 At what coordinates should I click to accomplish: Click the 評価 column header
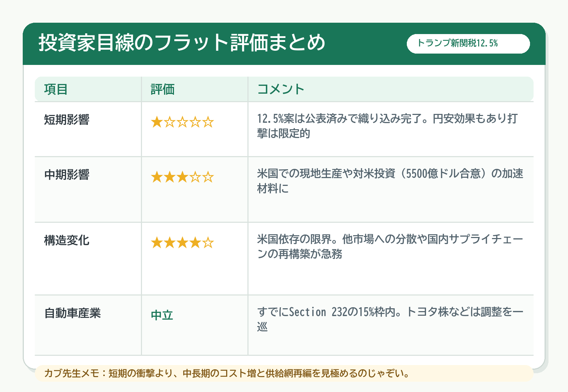[163, 89]
